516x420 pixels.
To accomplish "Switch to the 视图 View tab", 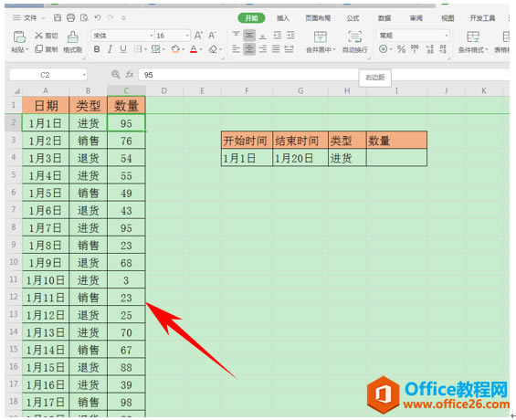I will (x=448, y=18).
